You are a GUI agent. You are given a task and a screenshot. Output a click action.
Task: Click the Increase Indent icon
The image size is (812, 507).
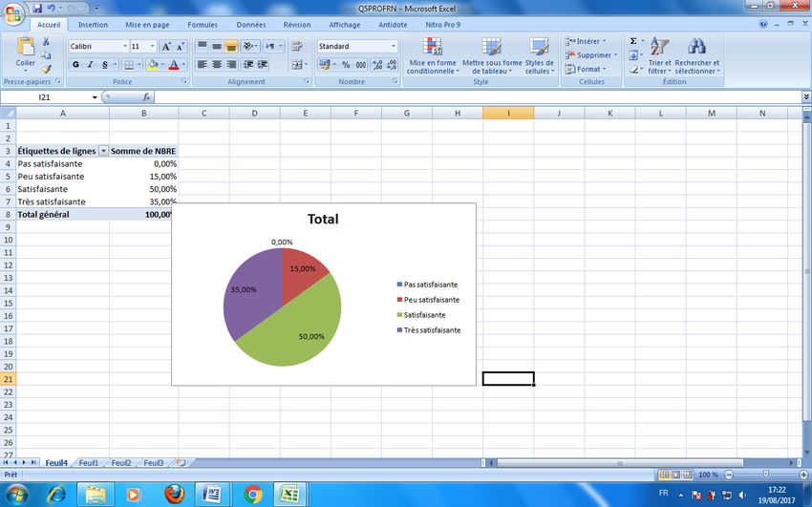click(x=263, y=64)
